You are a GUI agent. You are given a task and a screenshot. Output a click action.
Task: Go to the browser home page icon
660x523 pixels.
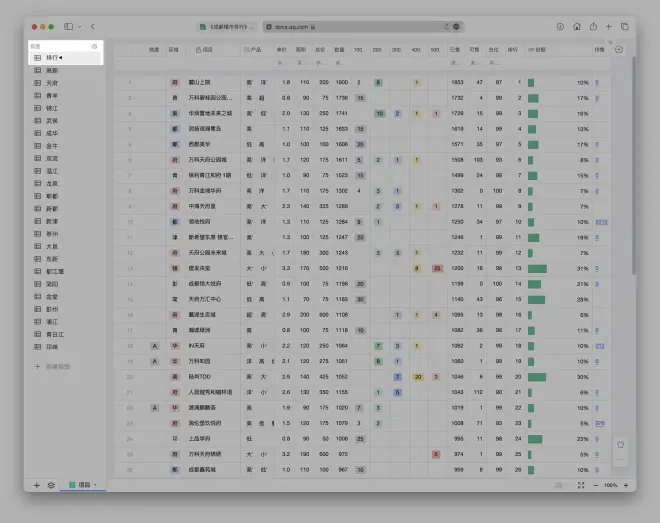[577, 26]
